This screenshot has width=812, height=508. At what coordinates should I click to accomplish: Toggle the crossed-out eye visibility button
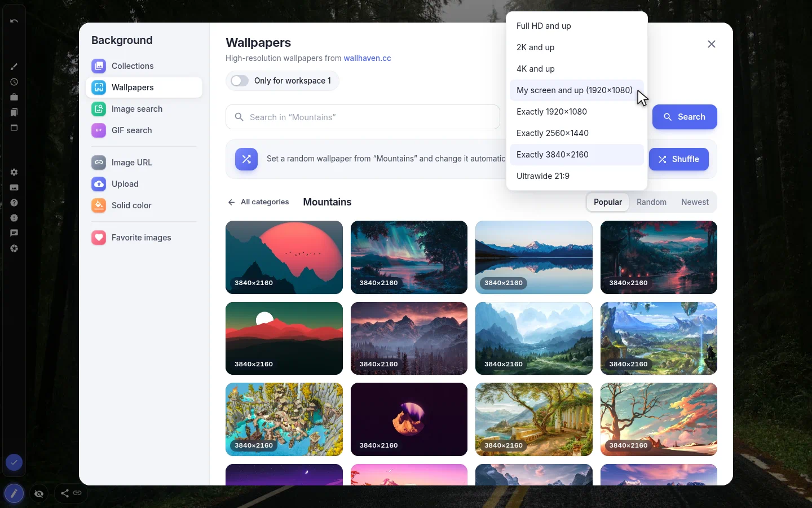(x=39, y=494)
